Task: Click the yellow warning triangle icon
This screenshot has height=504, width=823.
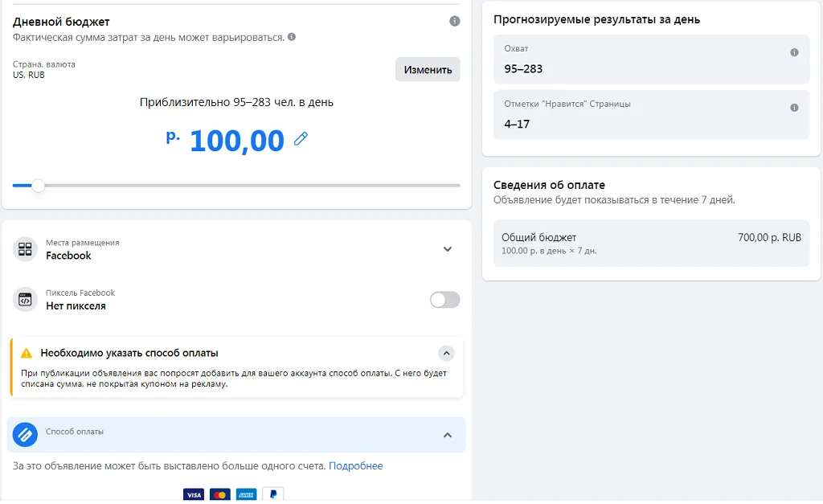Action: tap(27, 353)
